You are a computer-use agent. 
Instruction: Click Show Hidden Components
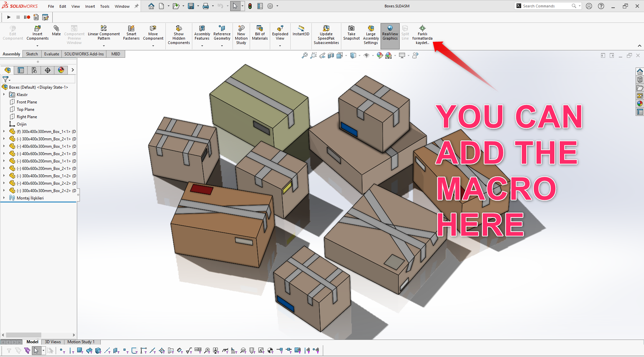tap(179, 35)
